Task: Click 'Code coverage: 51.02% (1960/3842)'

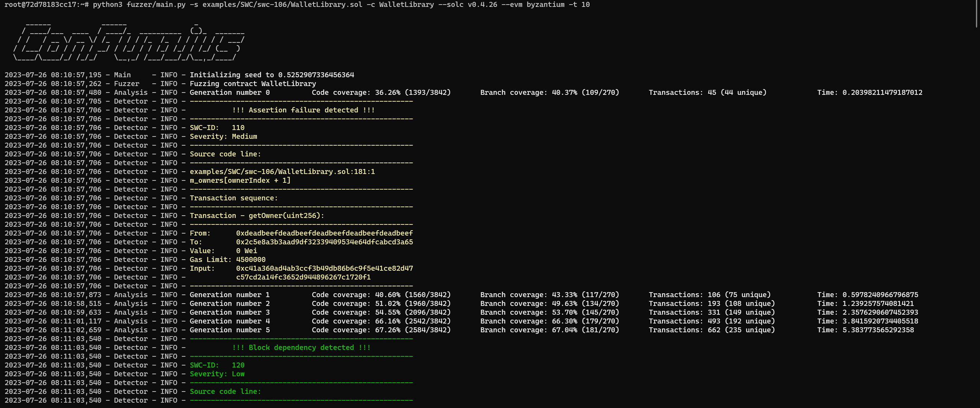Action: (381, 304)
